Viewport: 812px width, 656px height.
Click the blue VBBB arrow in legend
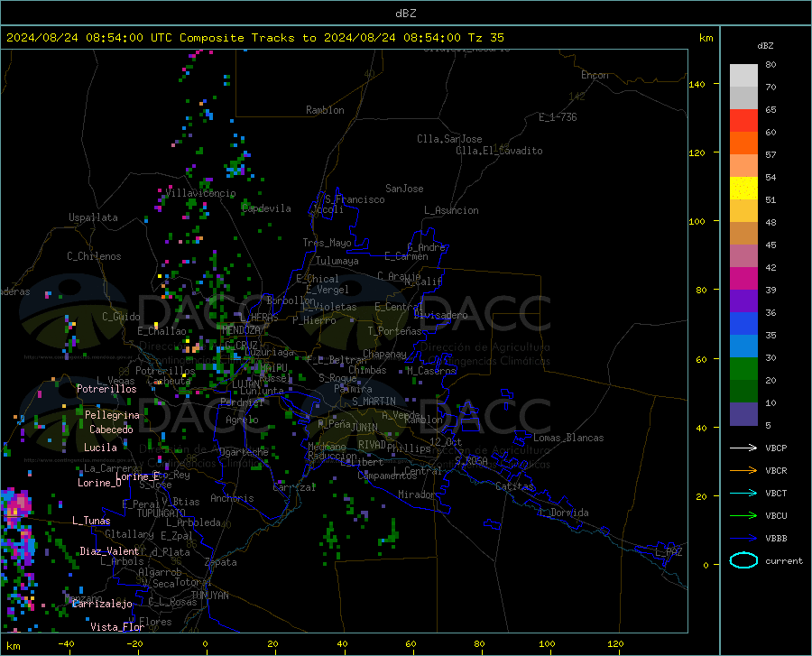pyautogui.click(x=743, y=539)
